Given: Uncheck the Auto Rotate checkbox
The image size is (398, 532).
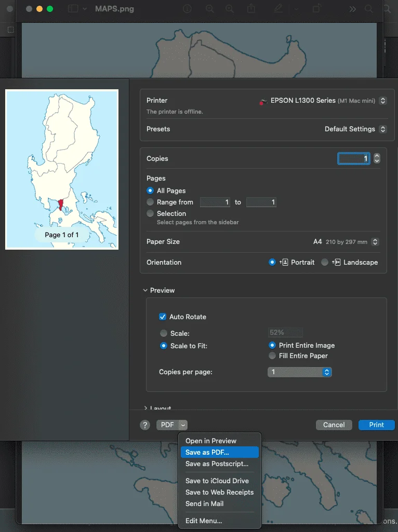Looking at the screenshot, I should (163, 317).
